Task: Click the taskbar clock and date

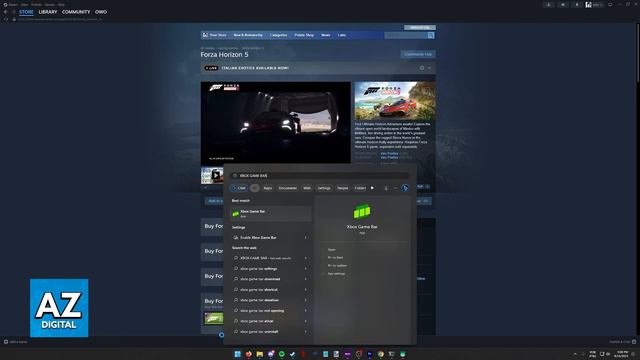Action: 622,354
